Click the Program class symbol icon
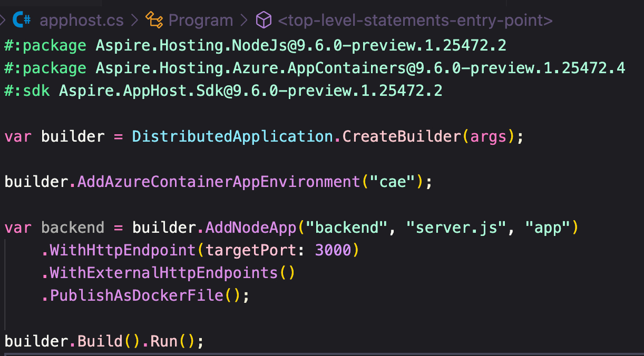 (154, 21)
